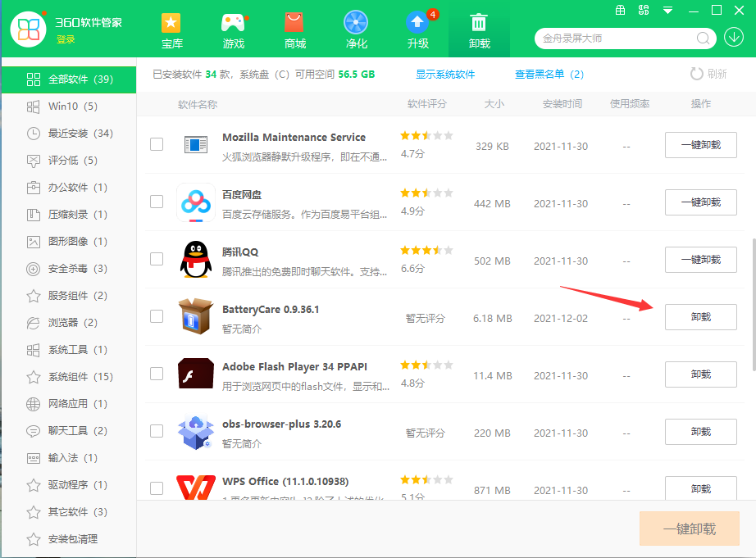Click the 安装时间 column header
This screenshot has width=756, height=558.
tap(562, 103)
